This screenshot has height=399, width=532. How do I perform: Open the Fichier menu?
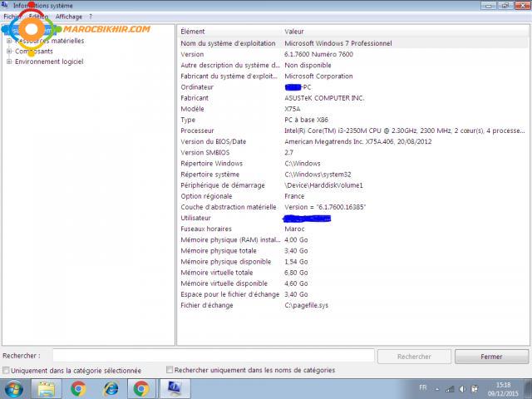pyautogui.click(x=12, y=17)
